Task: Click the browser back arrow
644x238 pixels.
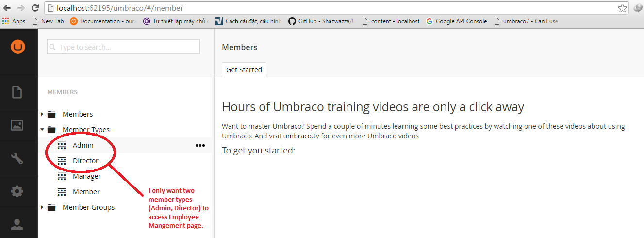Action: [7, 8]
